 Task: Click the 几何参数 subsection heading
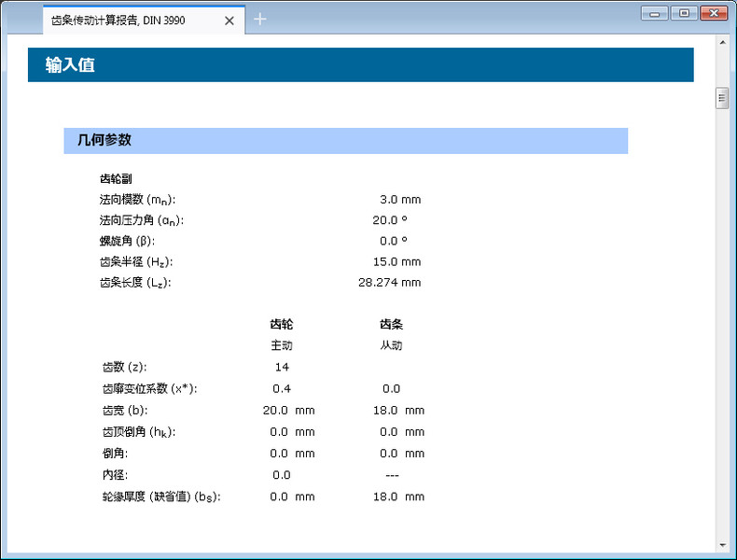(104, 140)
